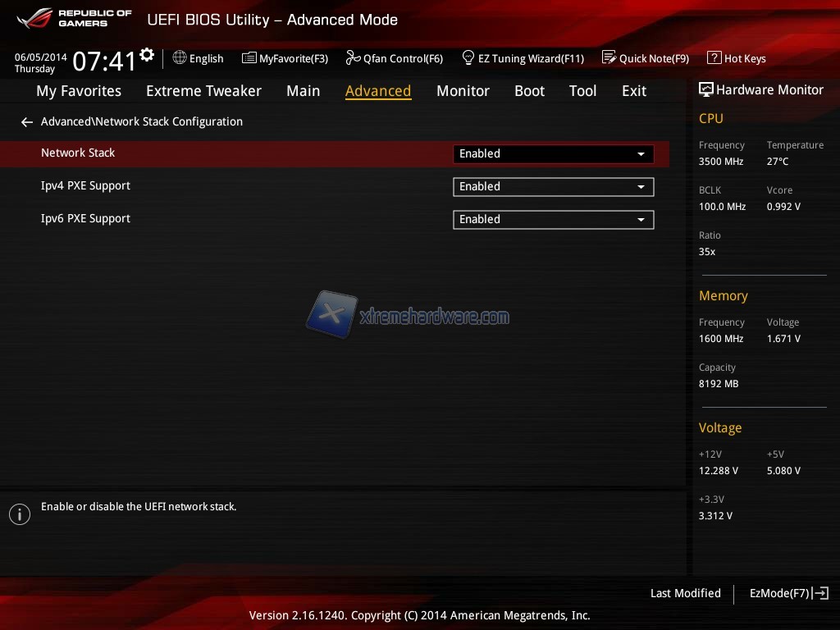Go to the Boot tab
The image size is (840, 630).
tap(529, 91)
